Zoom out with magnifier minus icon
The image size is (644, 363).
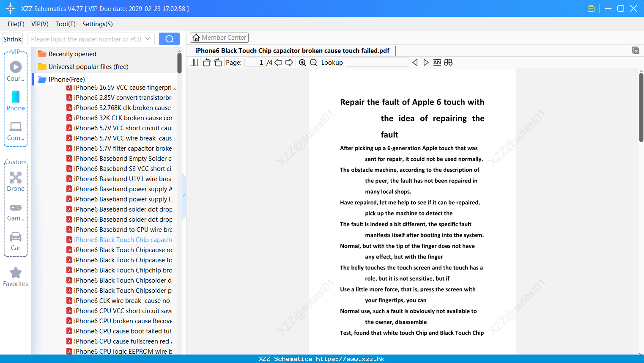tap(314, 63)
